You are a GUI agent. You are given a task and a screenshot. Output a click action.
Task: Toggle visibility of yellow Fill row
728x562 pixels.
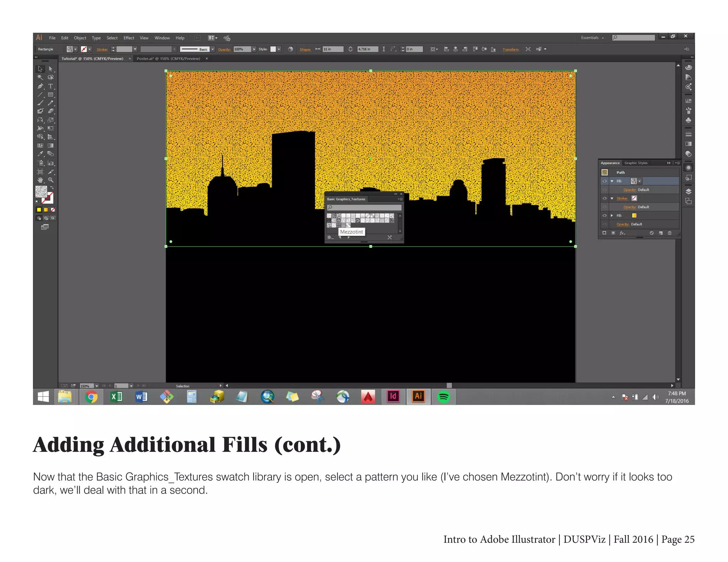click(x=605, y=215)
